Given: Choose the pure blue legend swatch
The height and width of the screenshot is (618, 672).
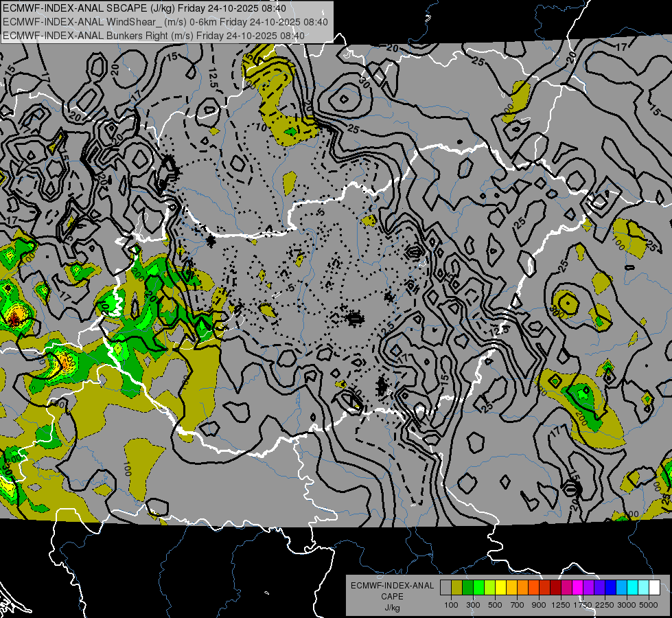Looking at the screenshot, I should 610,587.
